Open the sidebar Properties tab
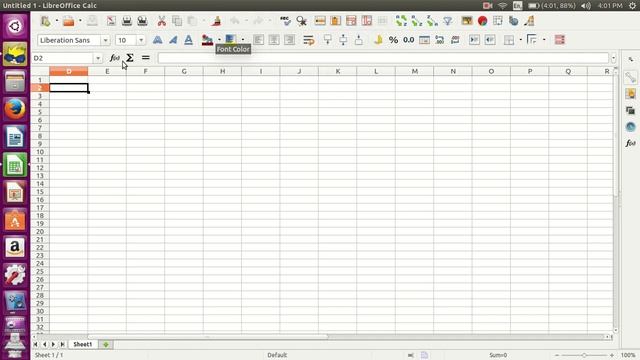Screen dimensions: 640x360 [631, 78]
